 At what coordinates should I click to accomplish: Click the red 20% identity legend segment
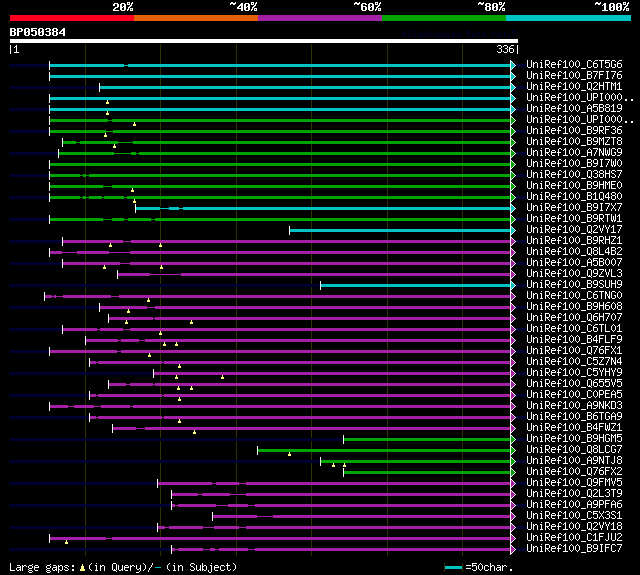72,18
